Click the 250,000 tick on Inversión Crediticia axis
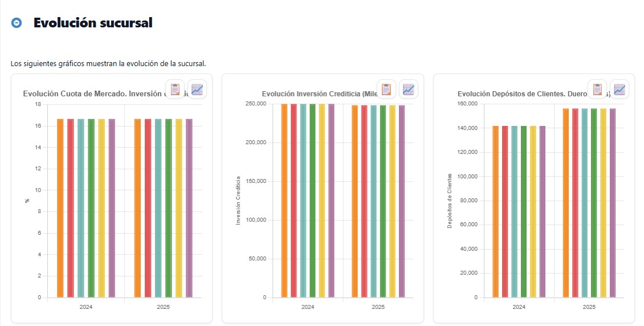Viewport: 644px width, 326px height. point(256,104)
